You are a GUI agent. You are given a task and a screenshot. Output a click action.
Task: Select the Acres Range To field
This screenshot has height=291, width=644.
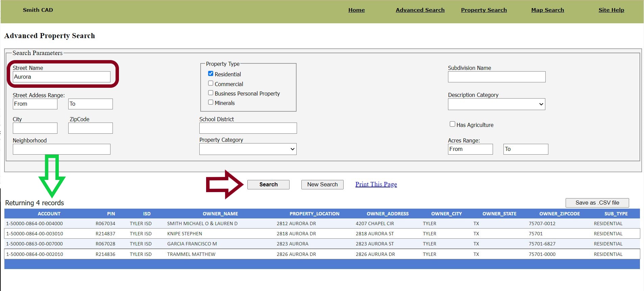tap(526, 149)
